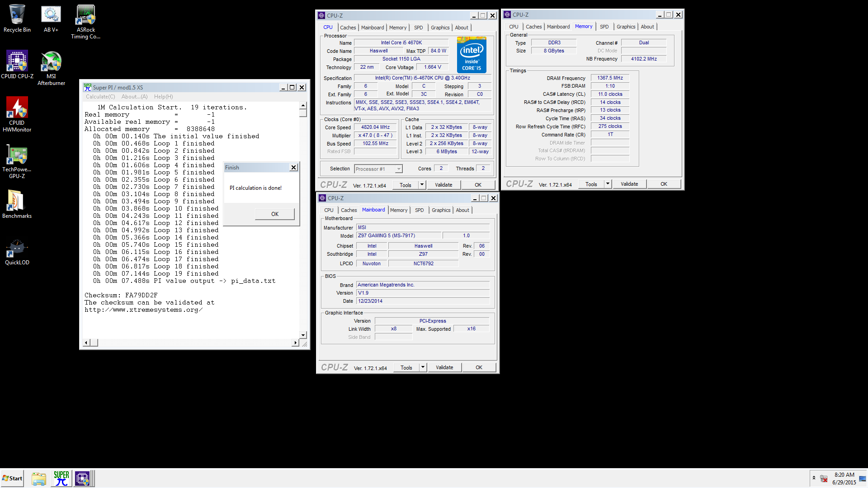
Task: Expand Tools dropdown arrow in Memory window
Action: [x=608, y=184]
